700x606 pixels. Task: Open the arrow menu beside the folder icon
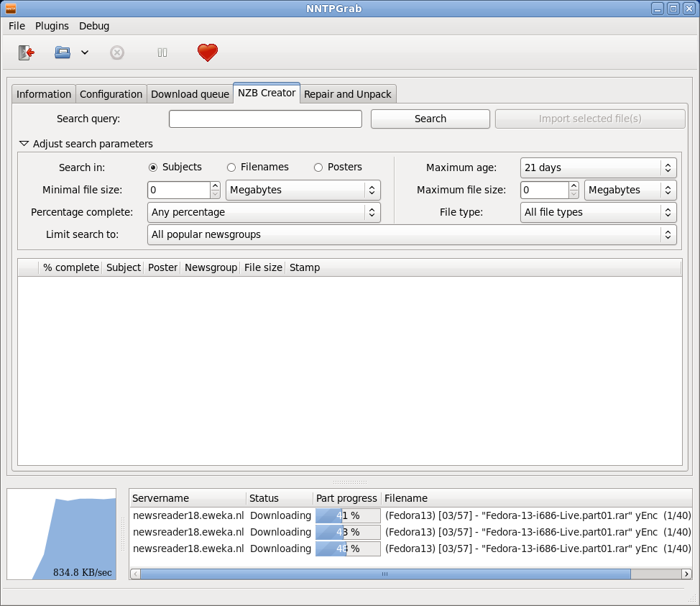(x=85, y=52)
